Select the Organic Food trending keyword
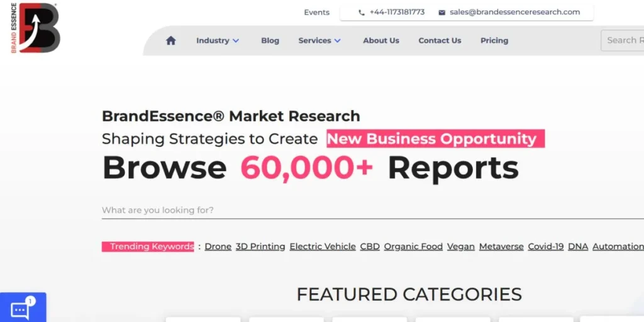Screen dimensions: 644x322 [x=414, y=247]
